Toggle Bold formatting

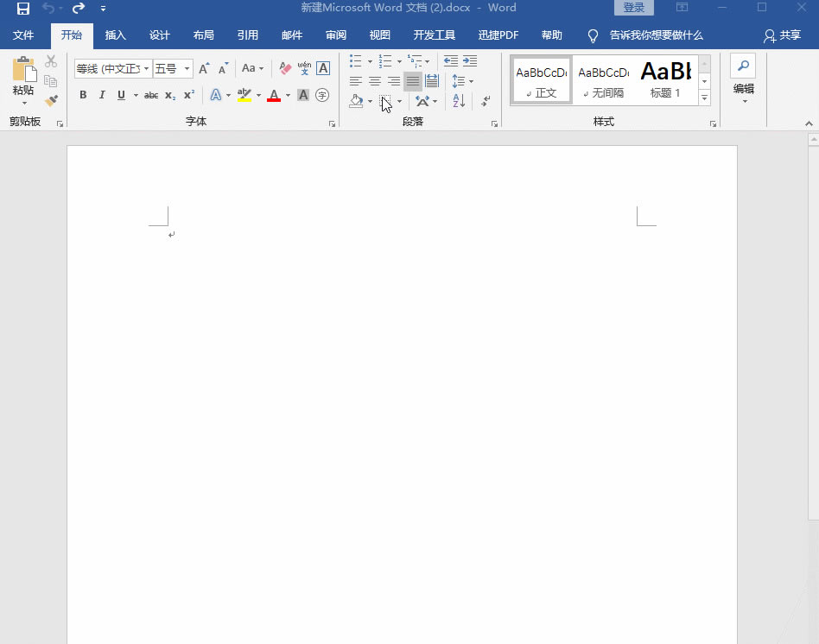tap(83, 95)
